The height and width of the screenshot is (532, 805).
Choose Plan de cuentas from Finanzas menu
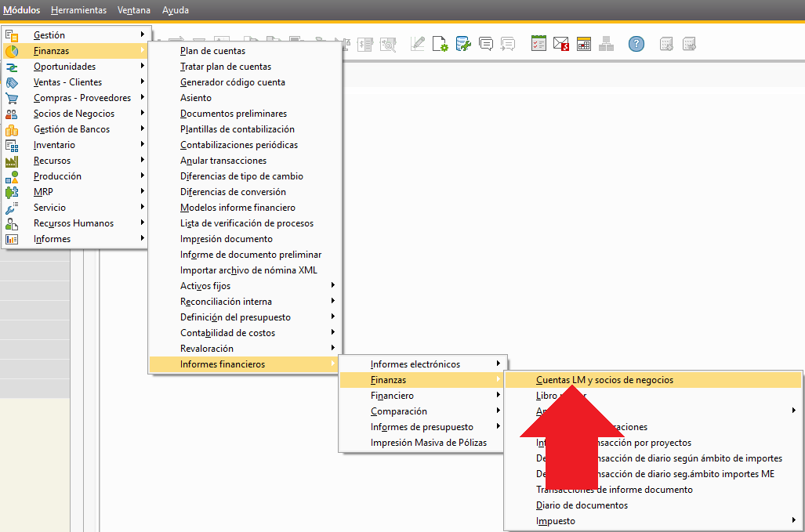point(212,51)
